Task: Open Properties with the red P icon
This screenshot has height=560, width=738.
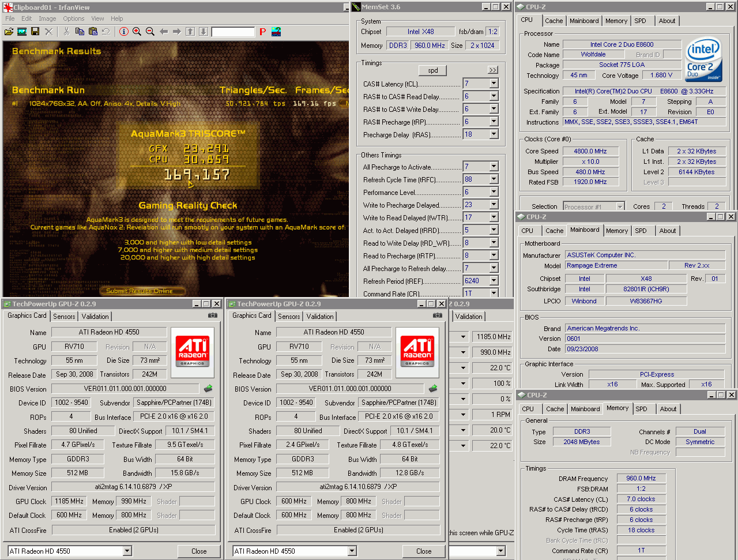Action: [x=262, y=32]
